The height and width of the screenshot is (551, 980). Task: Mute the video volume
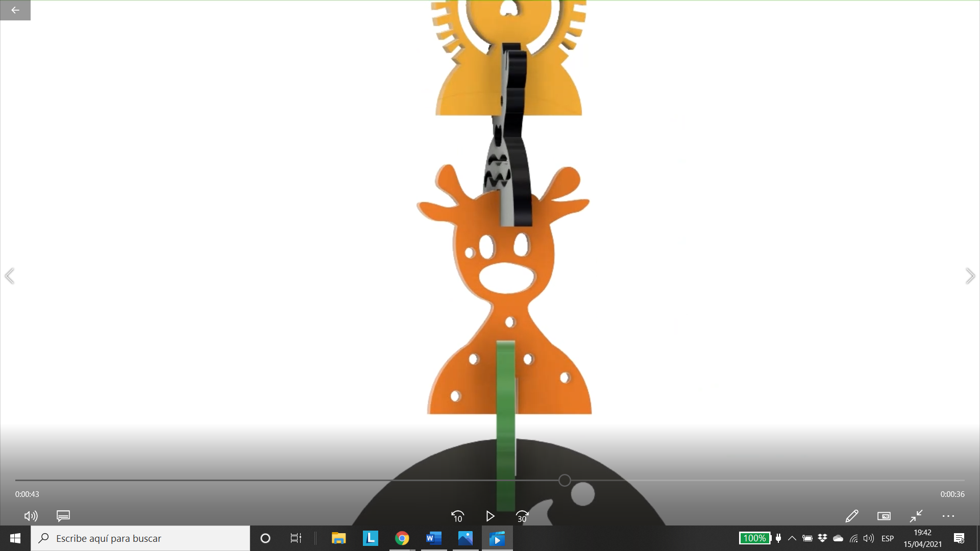pos(31,516)
